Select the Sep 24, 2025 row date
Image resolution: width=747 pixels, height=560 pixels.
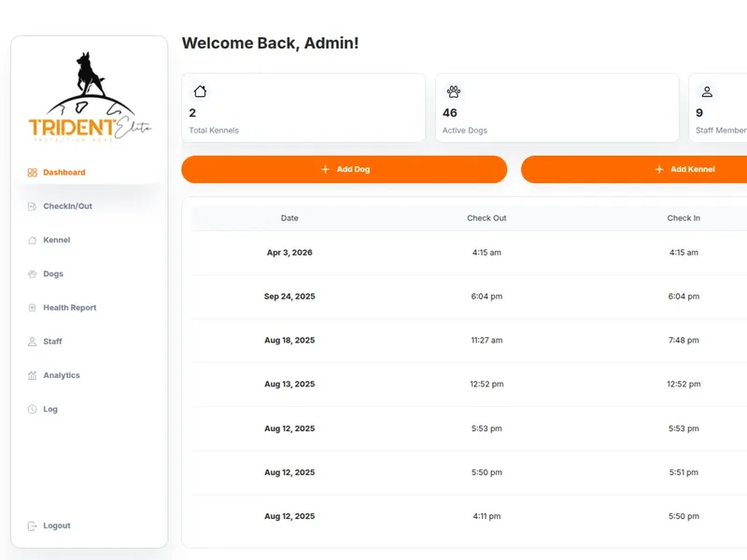pos(289,296)
